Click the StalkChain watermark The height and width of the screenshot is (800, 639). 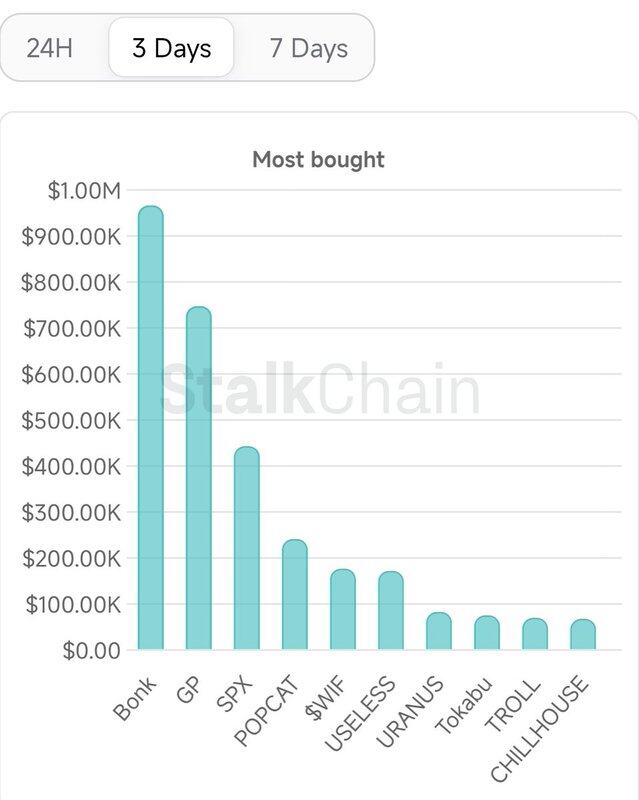(x=320, y=390)
